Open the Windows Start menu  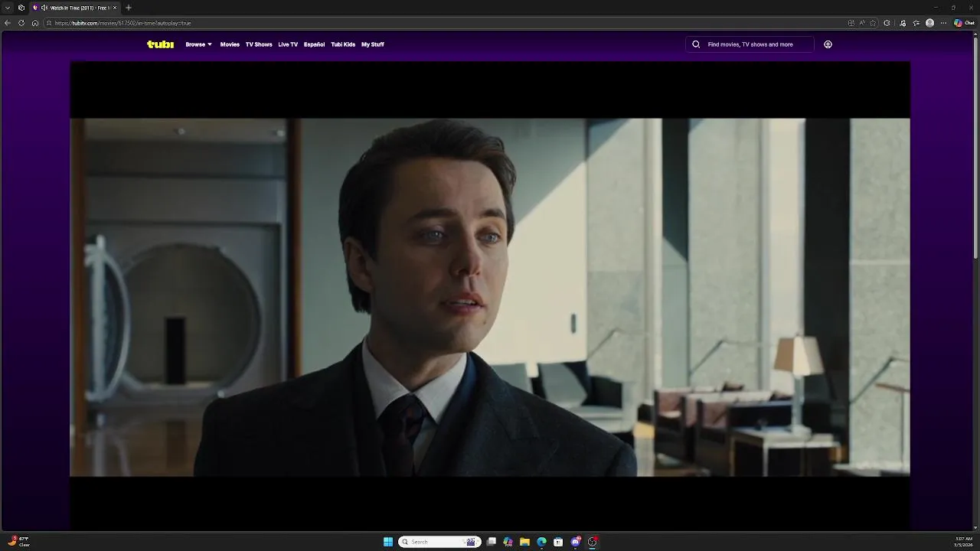388,542
